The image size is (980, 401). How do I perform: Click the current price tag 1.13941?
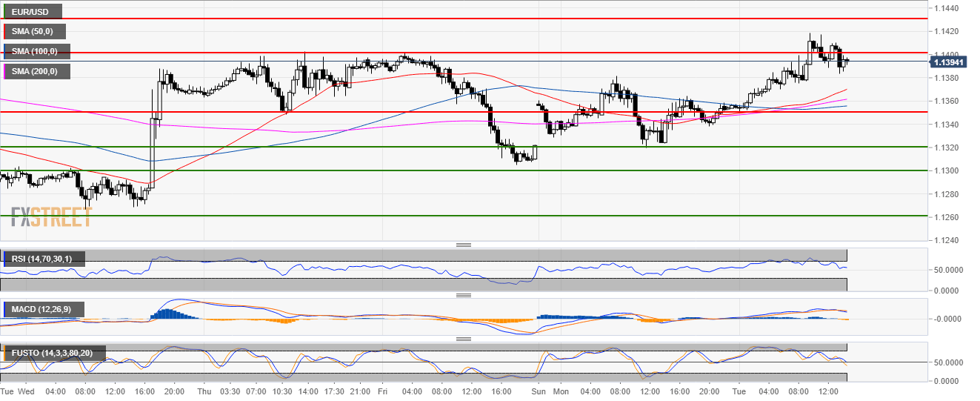(950, 62)
